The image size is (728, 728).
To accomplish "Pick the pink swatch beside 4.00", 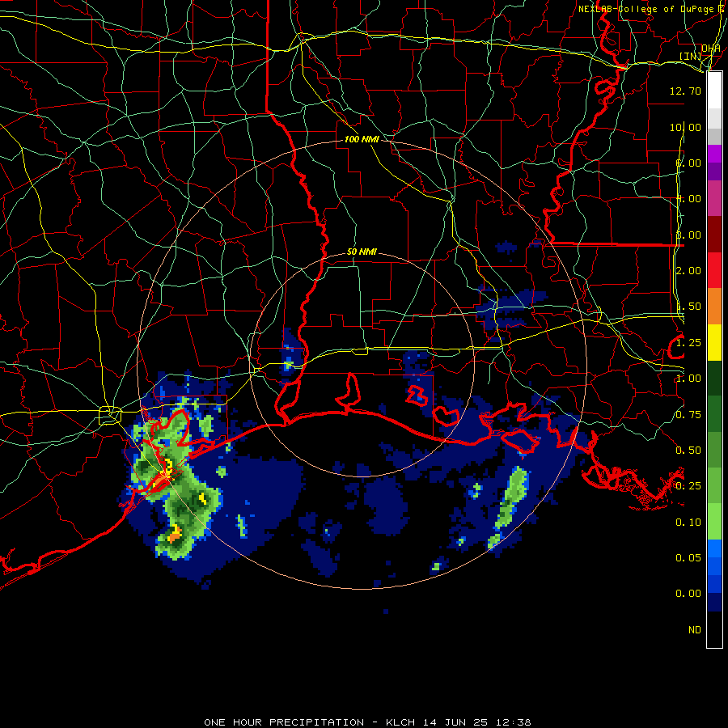I will [x=714, y=199].
